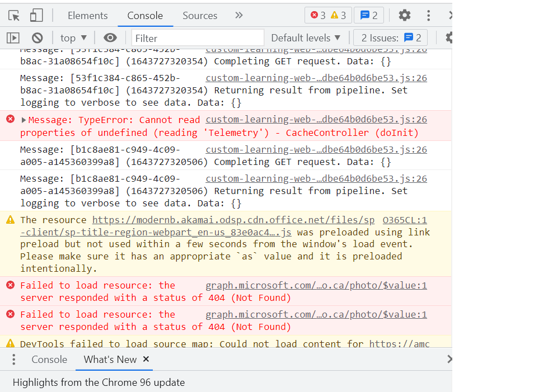
Task: Open source link for b1c8ae81 Returning result message
Action: click(316, 178)
